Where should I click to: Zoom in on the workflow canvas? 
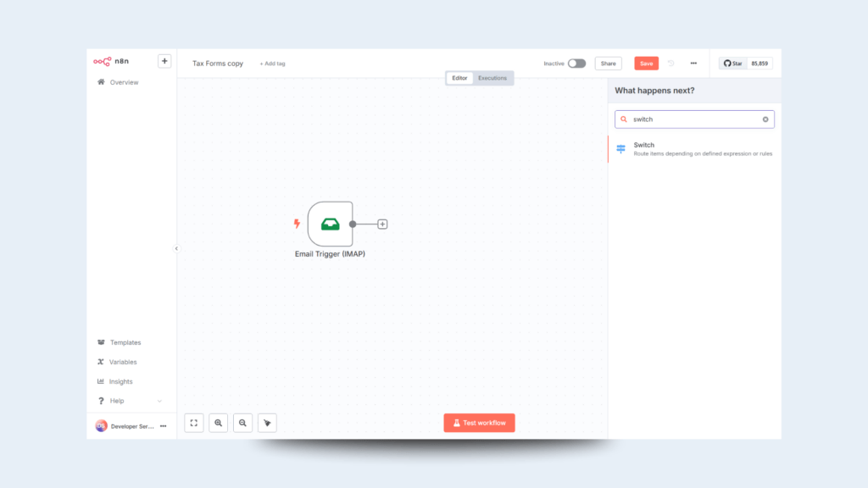click(x=219, y=423)
